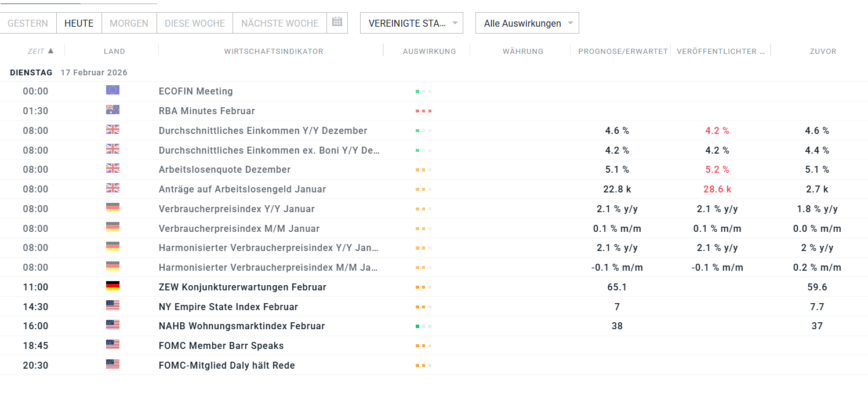Click the AUSWIRKUNG column header
The height and width of the screenshot is (404, 868).
(429, 51)
